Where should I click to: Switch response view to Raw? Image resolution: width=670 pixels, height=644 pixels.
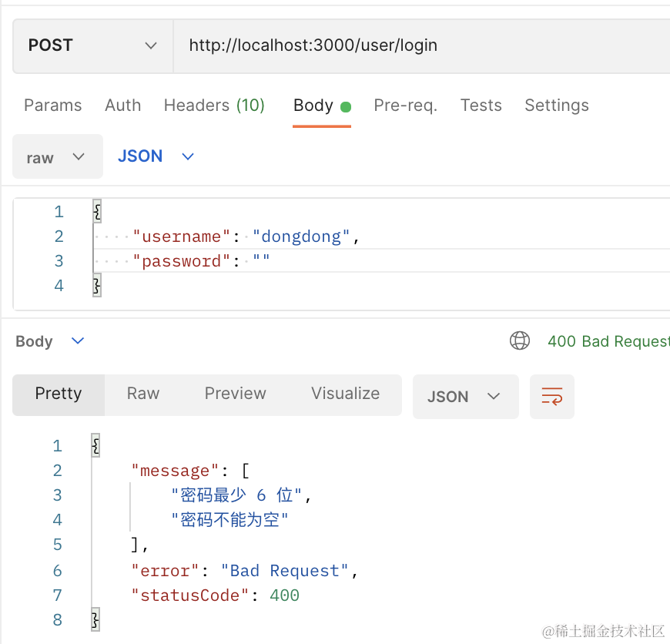coord(143,394)
